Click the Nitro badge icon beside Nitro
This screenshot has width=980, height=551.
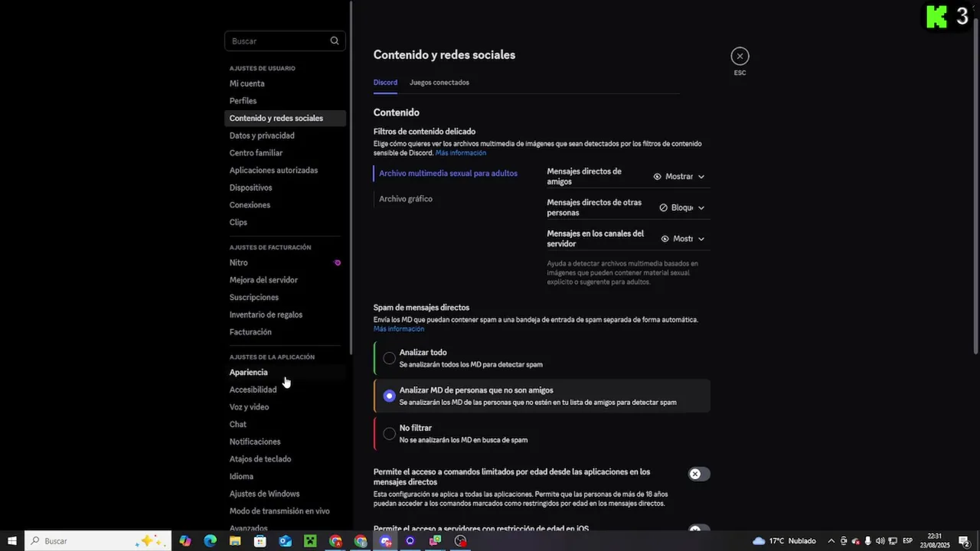[x=338, y=262]
